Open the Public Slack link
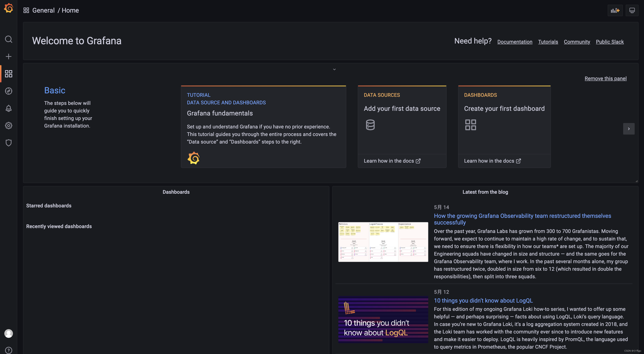The width and height of the screenshot is (644, 354). (x=610, y=42)
